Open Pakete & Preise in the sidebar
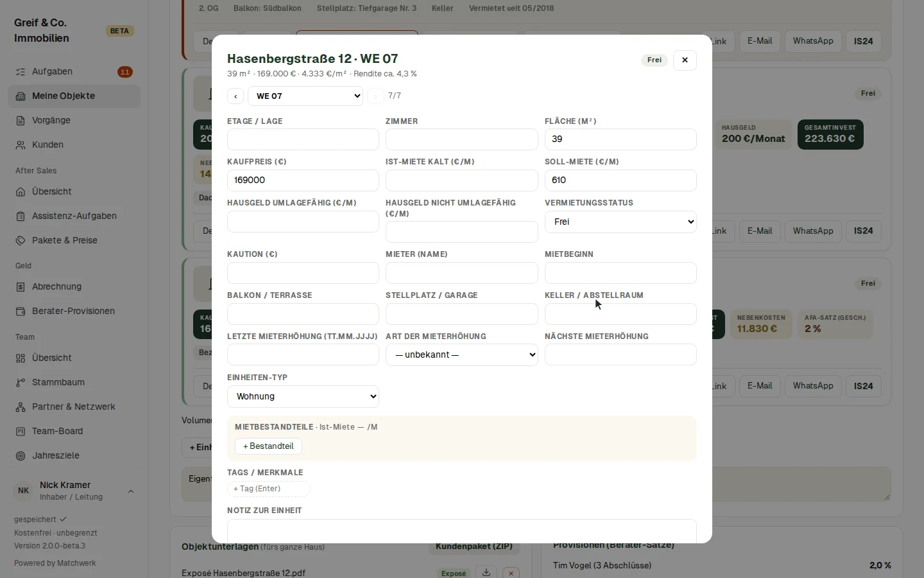Viewport: 924px width, 578px height. [74, 241]
